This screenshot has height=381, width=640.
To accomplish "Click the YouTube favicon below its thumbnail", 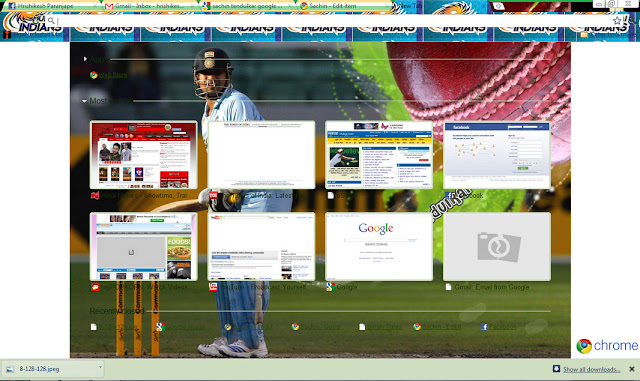I will (x=213, y=287).
